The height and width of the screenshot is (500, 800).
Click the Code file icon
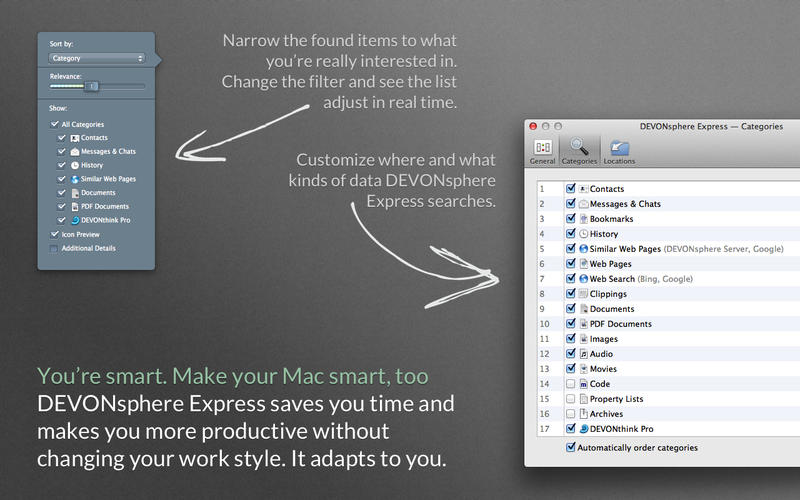[584, 384]
